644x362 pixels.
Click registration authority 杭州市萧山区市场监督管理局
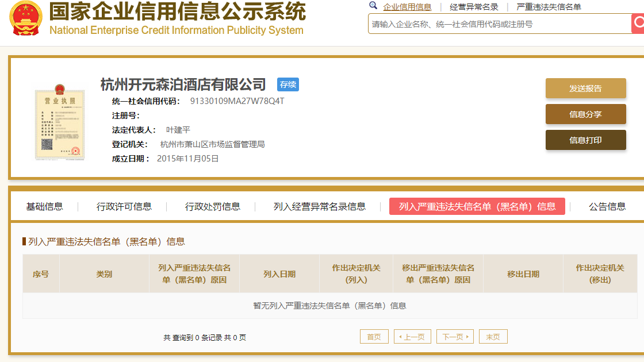coord(212,144)
